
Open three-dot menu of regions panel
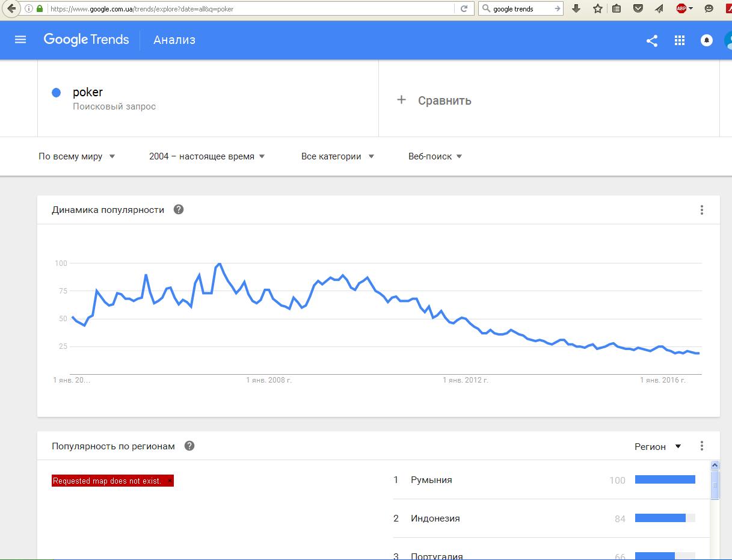[x=702, y=446]
